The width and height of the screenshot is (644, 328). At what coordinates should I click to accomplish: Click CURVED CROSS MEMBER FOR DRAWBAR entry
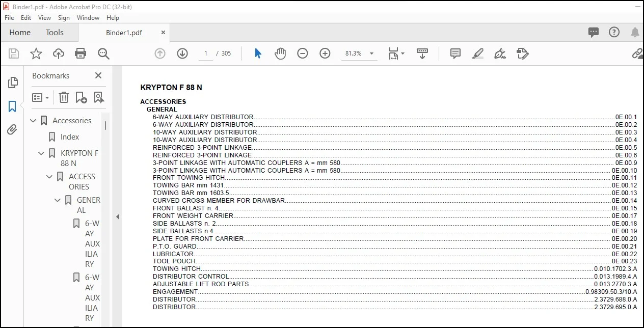point(395,201)
